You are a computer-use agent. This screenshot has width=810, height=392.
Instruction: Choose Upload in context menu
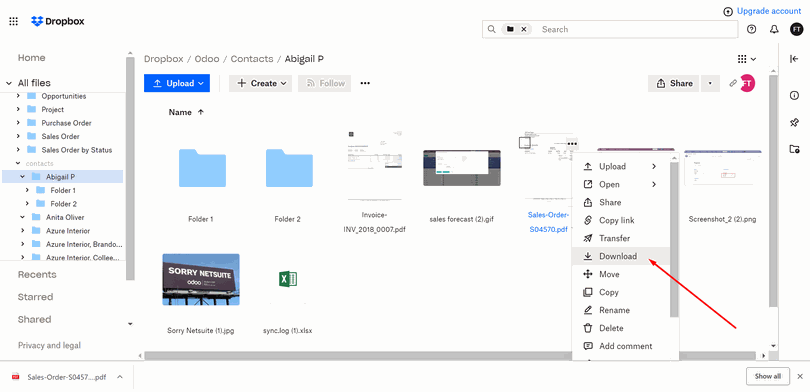620,166
